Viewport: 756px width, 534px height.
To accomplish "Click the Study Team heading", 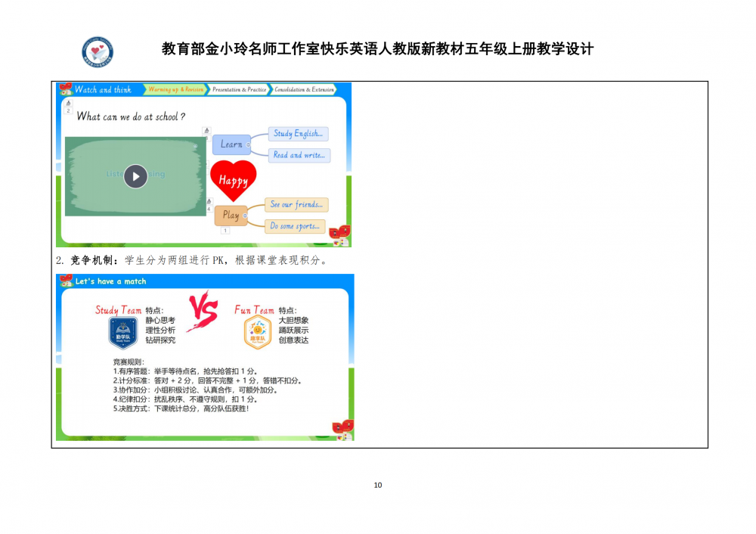I will tap(118, 310).
